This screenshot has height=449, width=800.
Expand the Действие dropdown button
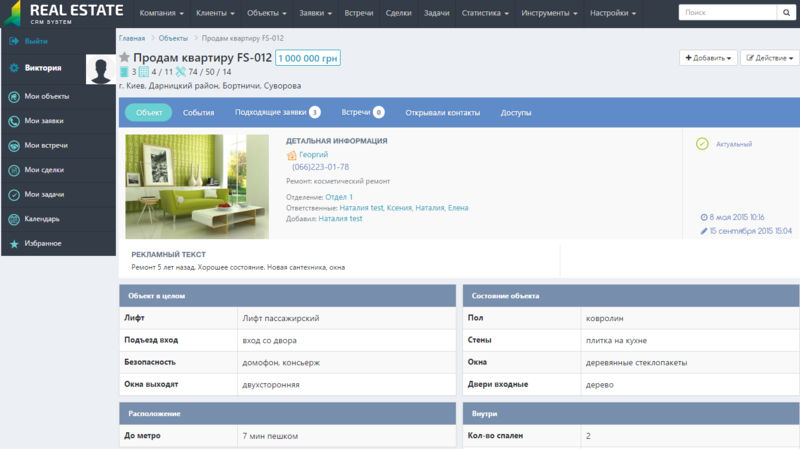coord(769,58)
